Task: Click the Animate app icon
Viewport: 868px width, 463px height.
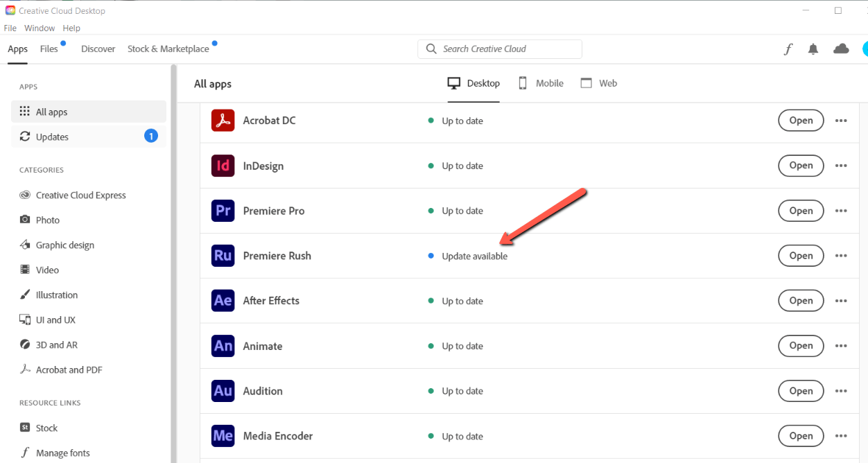Action: tap(223, 346)
